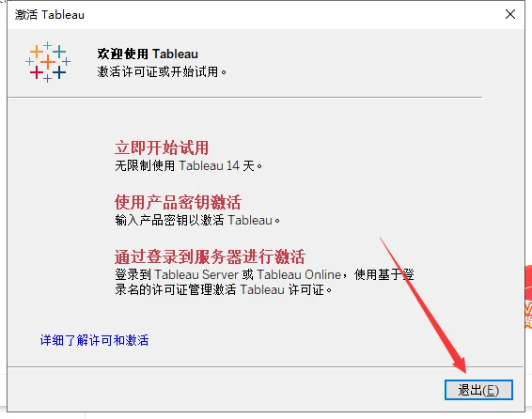Click the 无限制使用 Tableau 14 天 description
The image size is (532, 419).
pyautogui.click(x=189, y=165)
